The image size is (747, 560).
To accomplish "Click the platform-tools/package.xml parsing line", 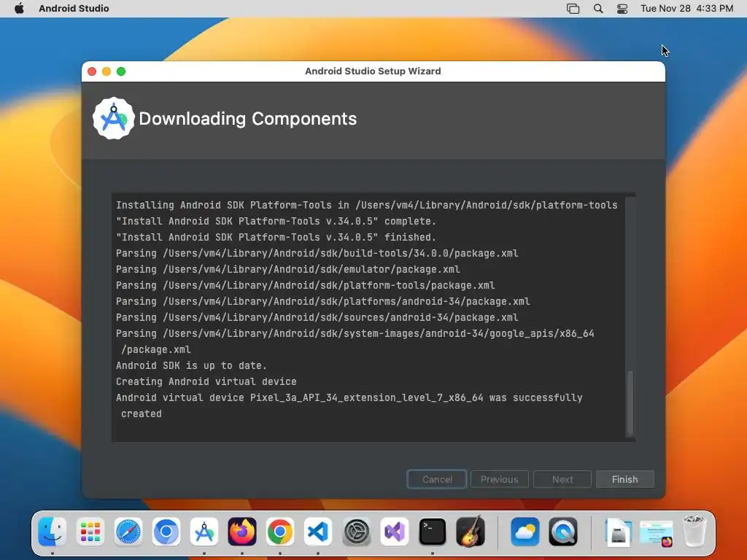I will (x=306, y=285).
